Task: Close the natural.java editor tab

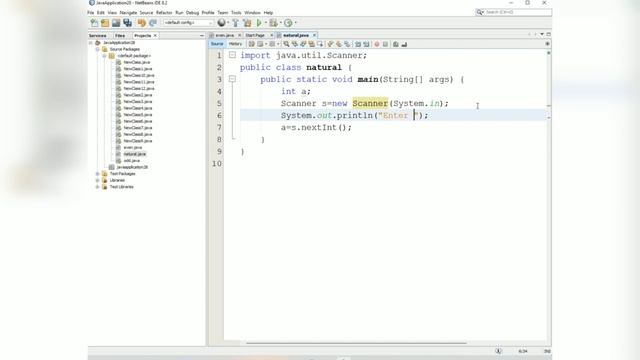Action: [314, 36]
